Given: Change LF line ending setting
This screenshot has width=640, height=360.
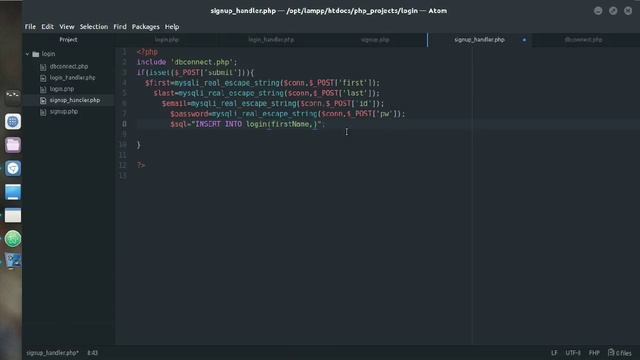Looking at the screenshot, I should (x=554, y=353).
